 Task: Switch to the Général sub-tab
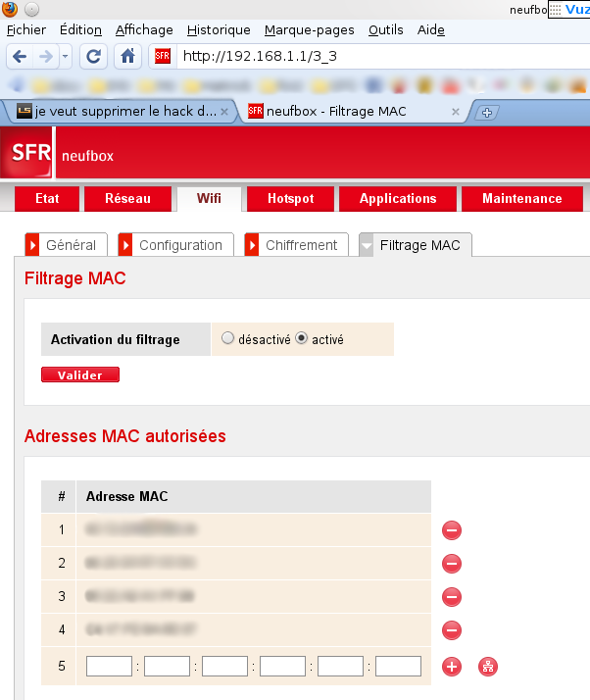pos(66,245)
